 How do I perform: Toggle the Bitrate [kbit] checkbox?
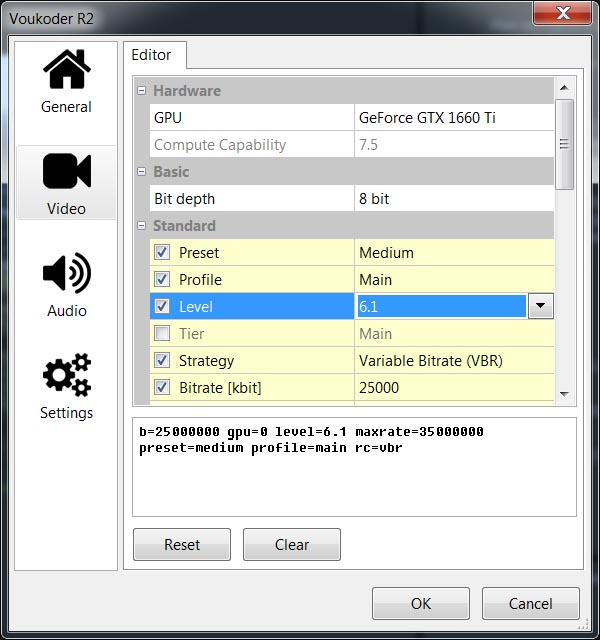(162, 387)
